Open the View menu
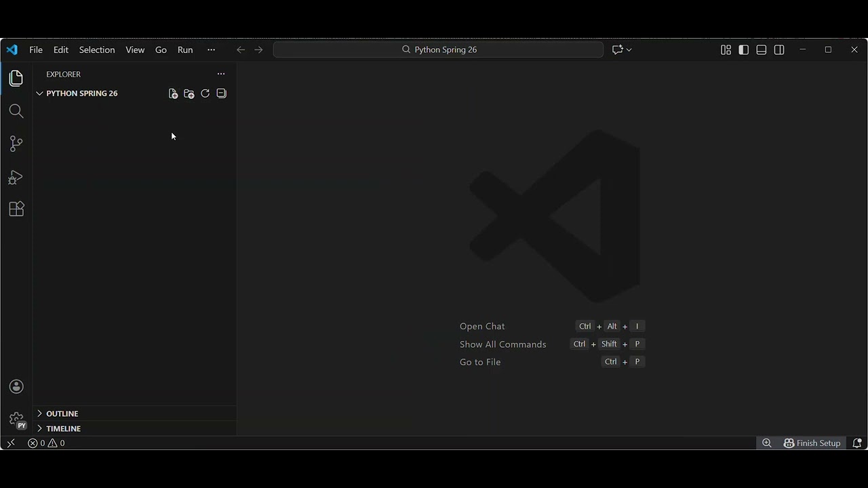 135,49
